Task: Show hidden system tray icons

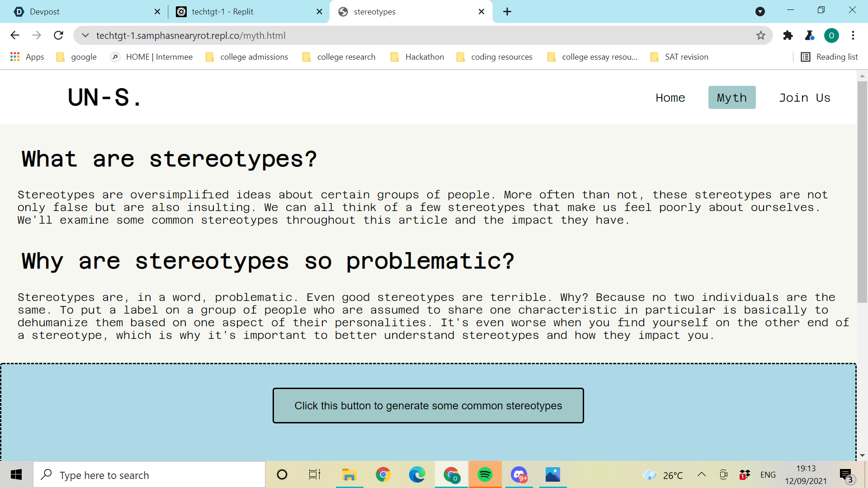Action: [701, 474]
